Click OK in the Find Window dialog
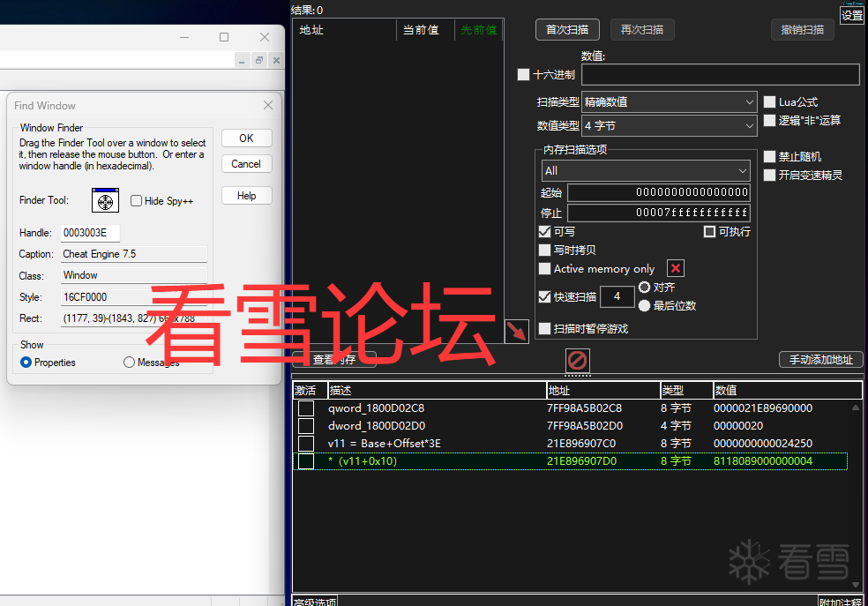This screenshot has height=606, width=868. point(246,138)
